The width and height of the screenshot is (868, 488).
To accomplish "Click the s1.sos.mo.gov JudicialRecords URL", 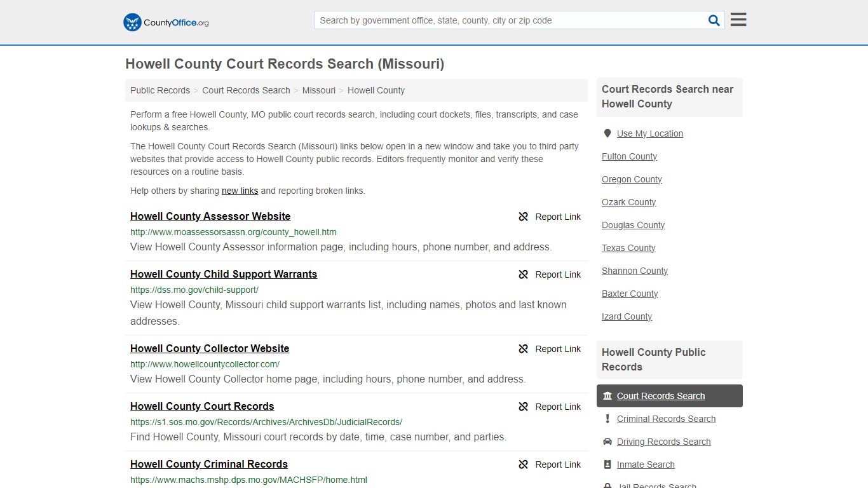I will (266, 422).
